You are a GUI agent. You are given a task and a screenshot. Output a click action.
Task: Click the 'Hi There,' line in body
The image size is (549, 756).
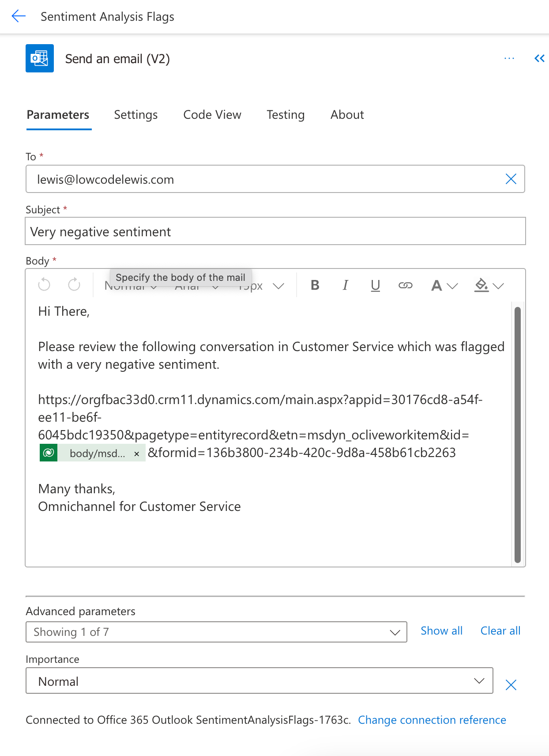coord(64,311)
